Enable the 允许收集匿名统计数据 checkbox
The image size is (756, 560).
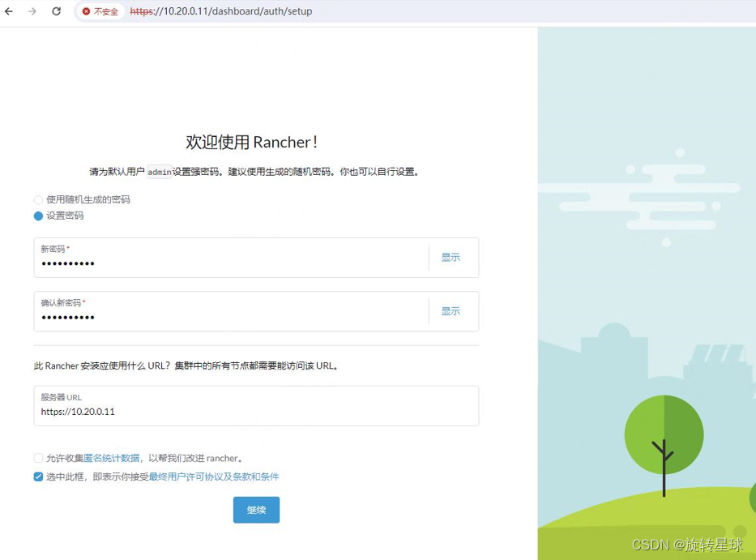38,458
